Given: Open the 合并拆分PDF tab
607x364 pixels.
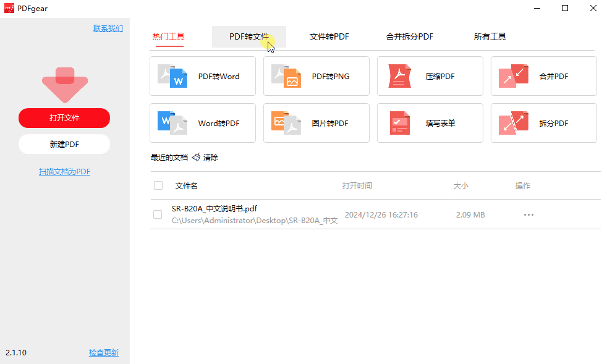Looking at the screenshot, I should (x=409, y=37).
